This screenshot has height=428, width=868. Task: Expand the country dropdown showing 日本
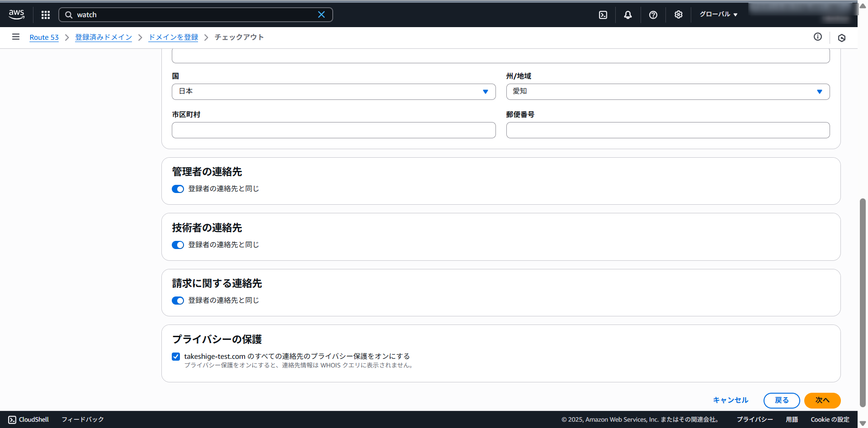click(x=333, y=92)
